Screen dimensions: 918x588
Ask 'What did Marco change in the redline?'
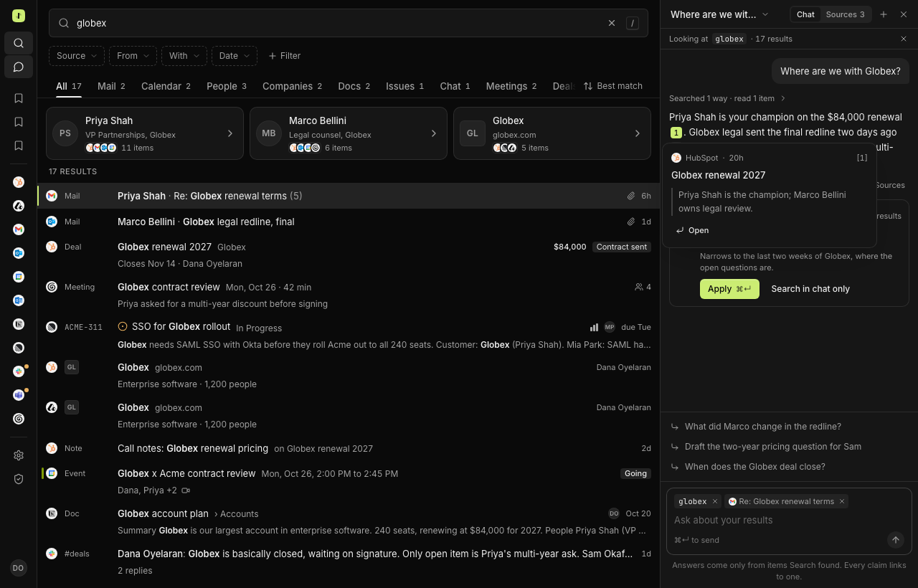click(789, 427)
